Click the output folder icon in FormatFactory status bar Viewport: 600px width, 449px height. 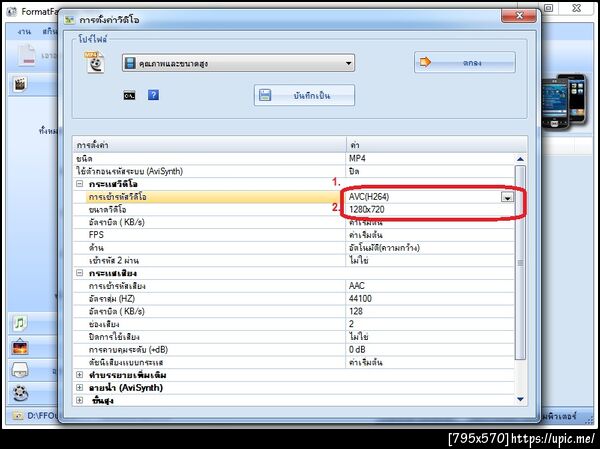[x=18, y=416]
